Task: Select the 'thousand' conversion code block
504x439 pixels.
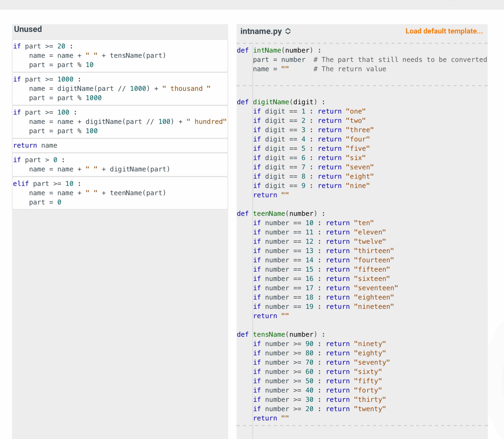Action: [x=120, y=88]
